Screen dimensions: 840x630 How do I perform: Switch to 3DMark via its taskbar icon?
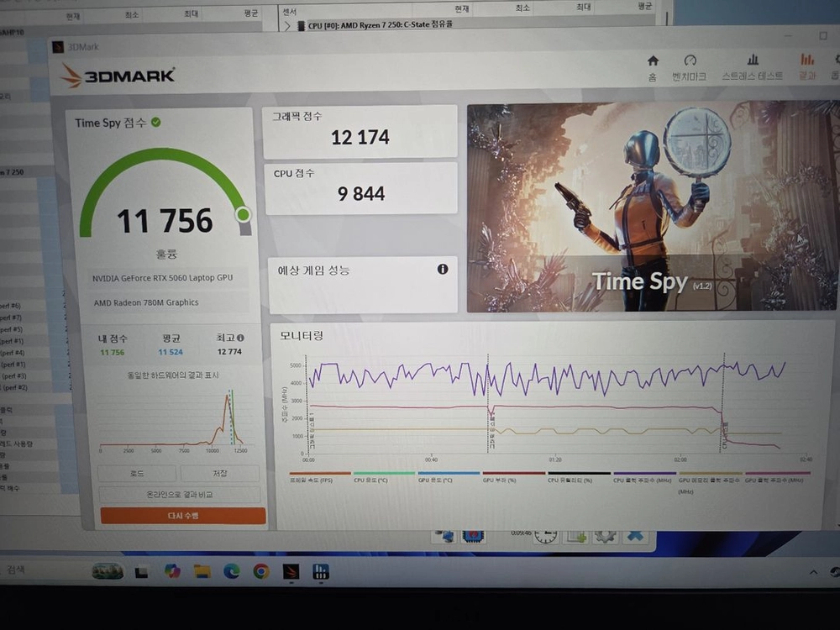click(x=291, y=571)
